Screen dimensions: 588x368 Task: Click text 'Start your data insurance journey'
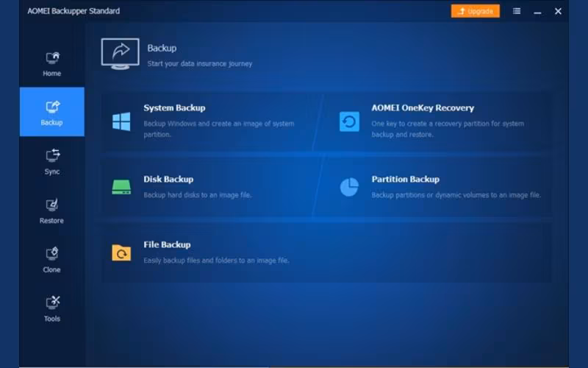coord(199,63)
